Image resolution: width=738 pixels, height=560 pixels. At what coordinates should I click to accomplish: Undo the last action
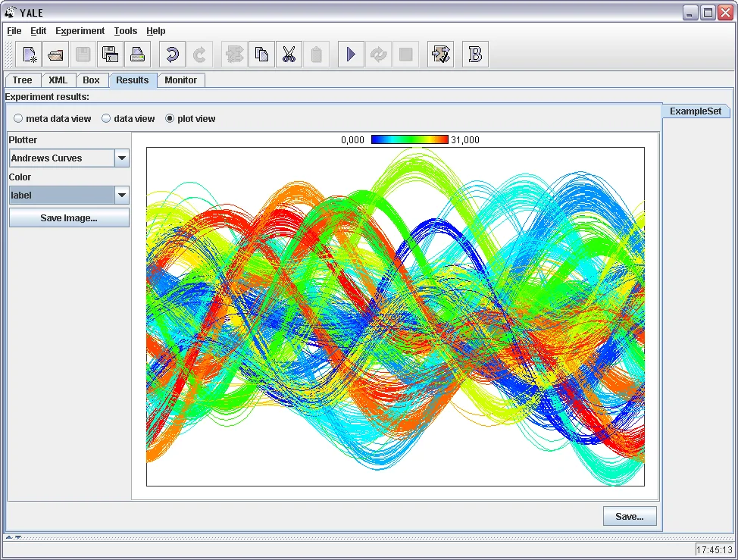pos(172,54)
